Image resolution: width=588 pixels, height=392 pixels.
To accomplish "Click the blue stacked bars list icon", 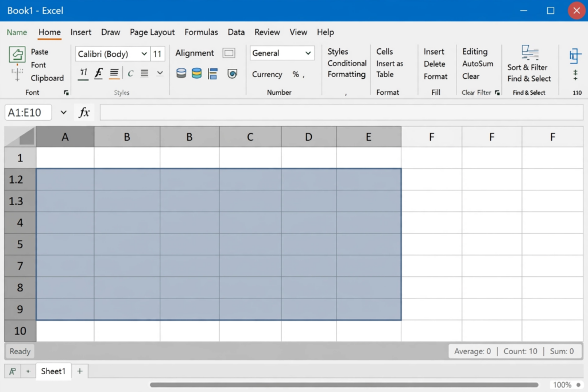I will (212, 74).
